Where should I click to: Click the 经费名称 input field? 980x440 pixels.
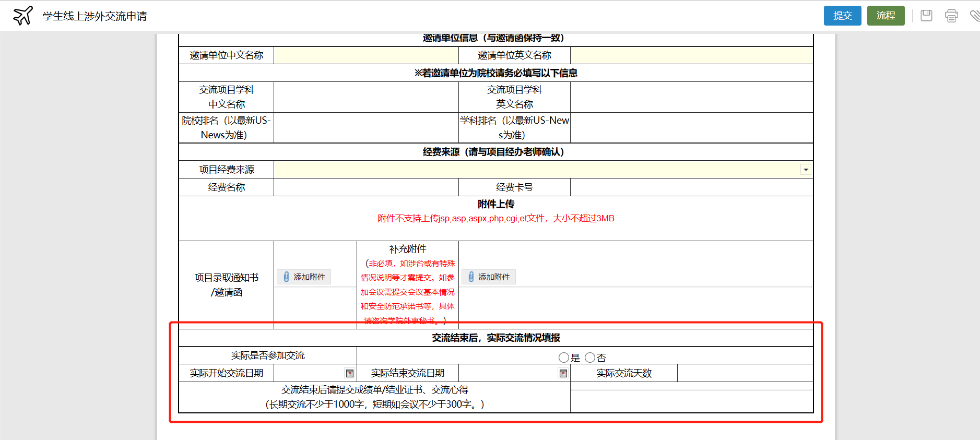click(366, 187)
